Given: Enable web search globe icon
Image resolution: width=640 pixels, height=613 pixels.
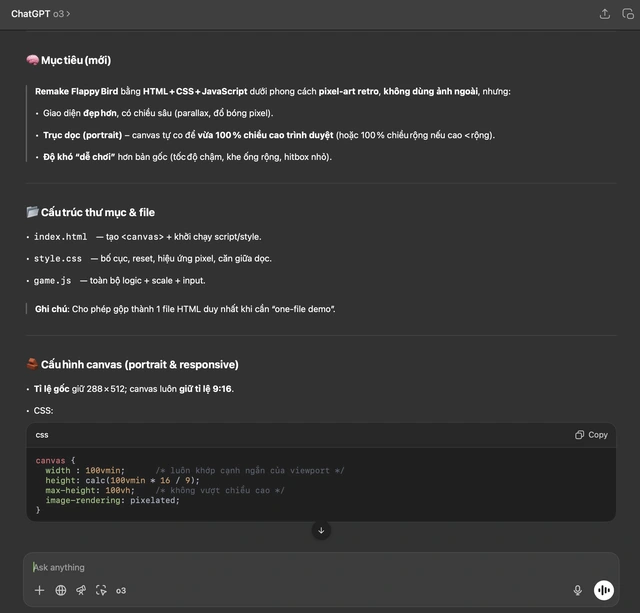Looking at the screenshot, I should click(x=60, y=590).
